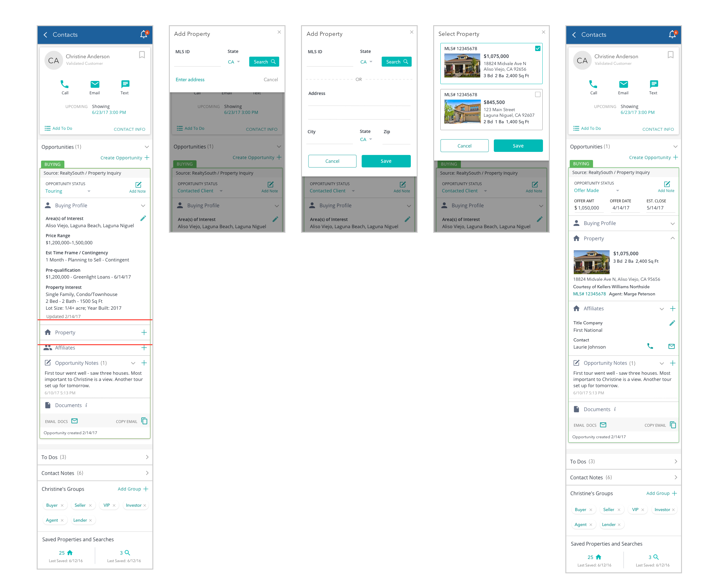Bookmark Christine Anderson in left screen

coord(142,55)
